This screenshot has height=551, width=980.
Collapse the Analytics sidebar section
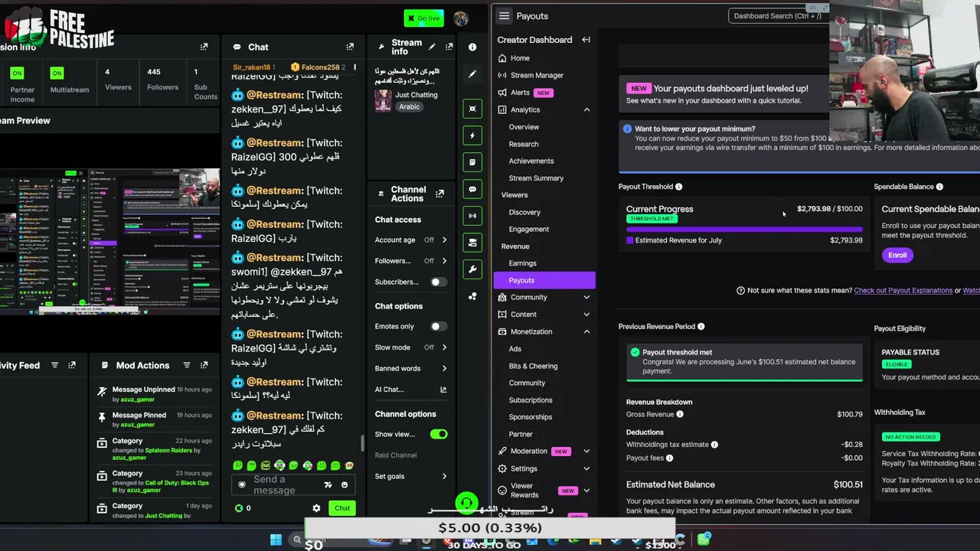pyautogui.click(x=586, y=110)
